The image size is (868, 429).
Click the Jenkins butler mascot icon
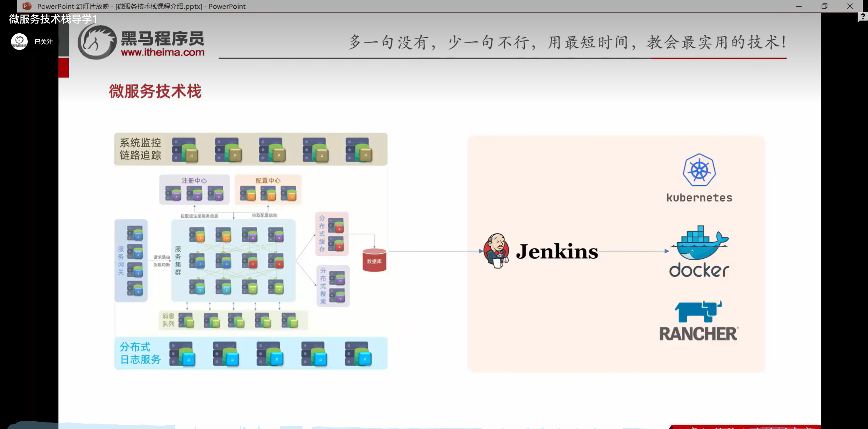coord(496,251)
